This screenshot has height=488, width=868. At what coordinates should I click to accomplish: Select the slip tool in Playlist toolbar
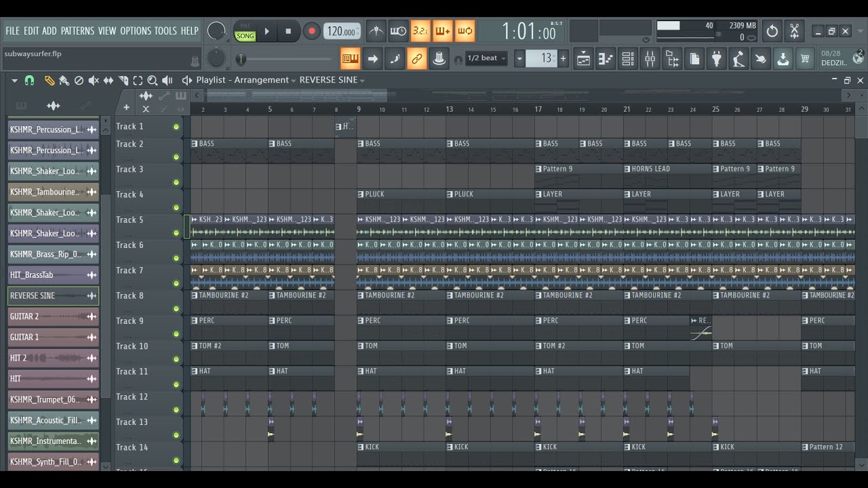click(x=108, y=81)
